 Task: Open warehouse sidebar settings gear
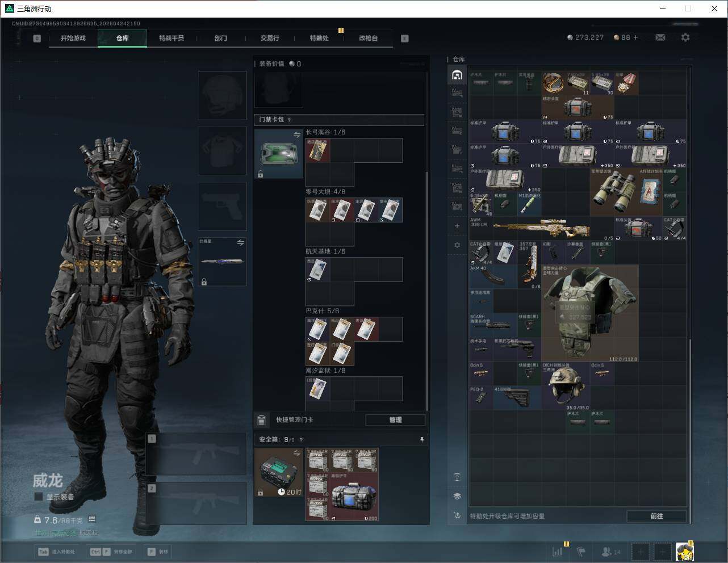(x=457, y=245)
